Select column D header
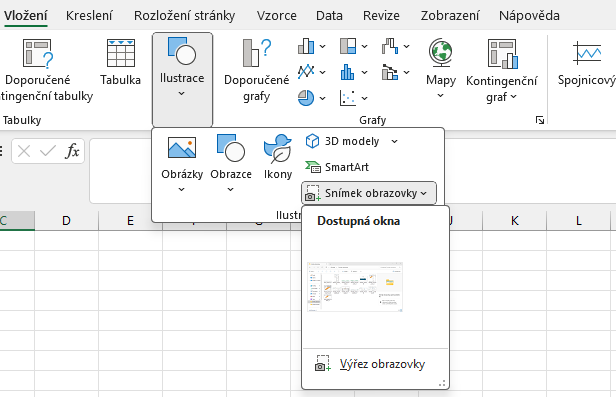Screen dimensions: 616x397 coord(66,221)
